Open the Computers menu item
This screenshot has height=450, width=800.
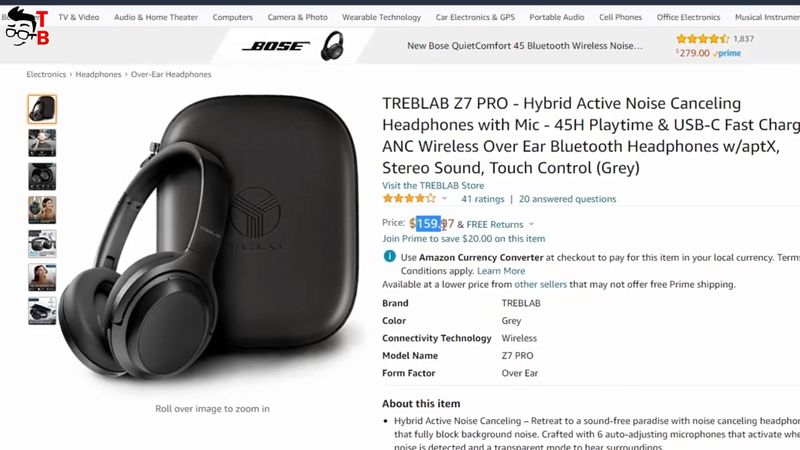pos(233,17)
